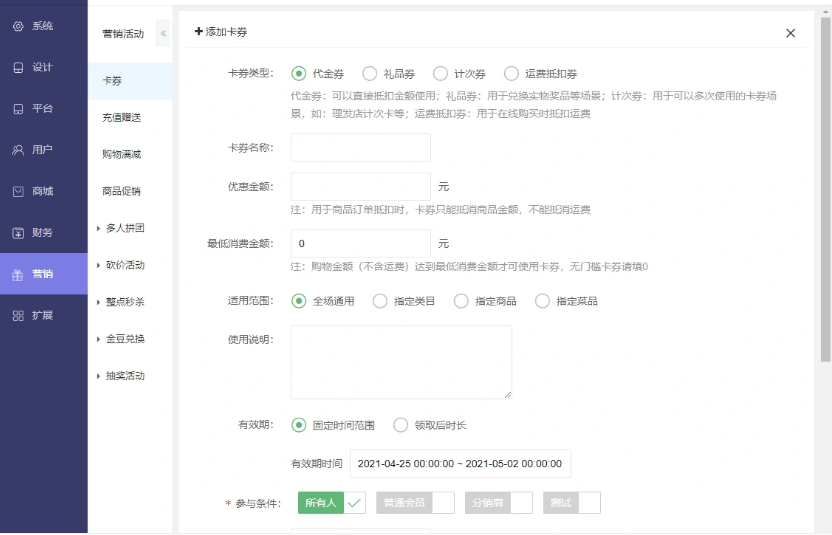The width and height of the screenshot is (832, 535).
Task: Open the 充值赠送 menu item
Action: (121, 117)
